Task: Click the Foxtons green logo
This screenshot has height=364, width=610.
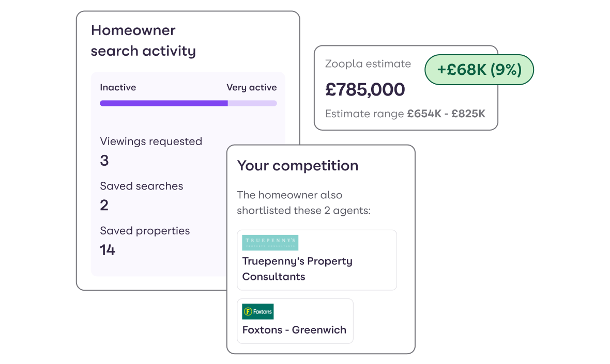Action: [x=257, y=311]
